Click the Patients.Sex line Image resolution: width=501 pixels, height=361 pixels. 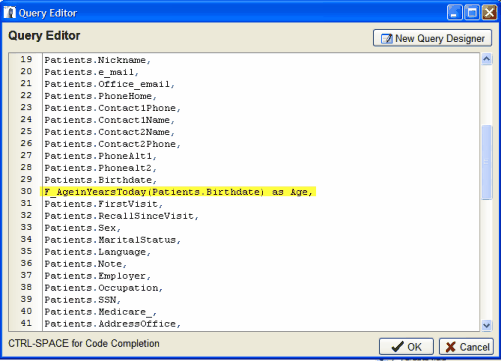(x=82, y=228)
